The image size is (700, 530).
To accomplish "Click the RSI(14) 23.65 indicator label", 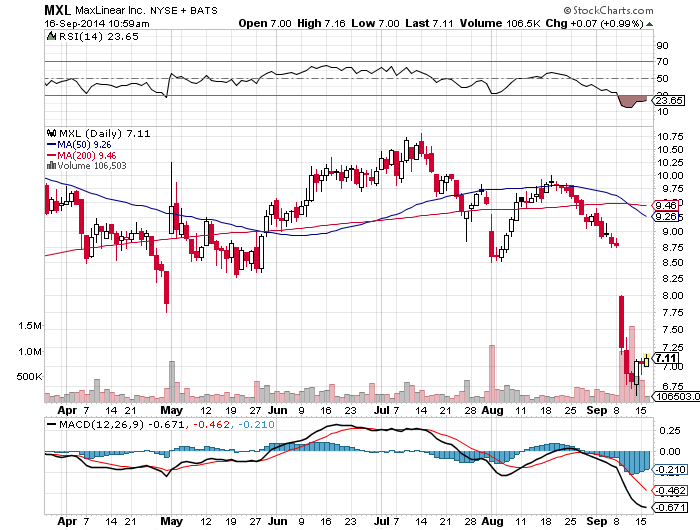I will [x=99, y=37].
